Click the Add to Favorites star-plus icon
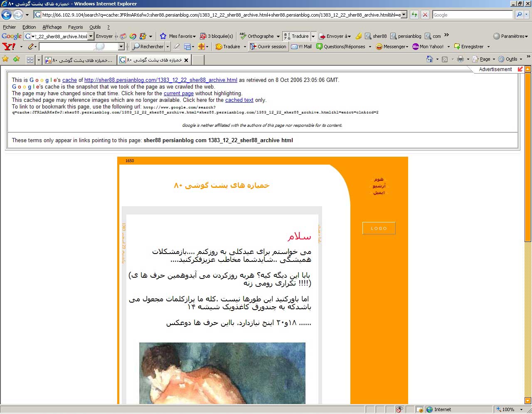This screenshot has height=414, width=532. [x=17, y=59]
